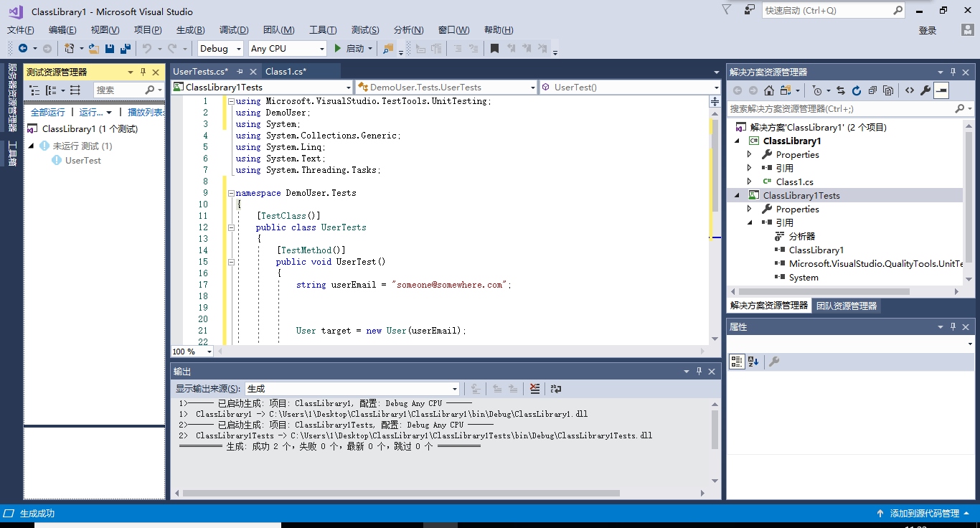Collapse the ClassLibrary1Tests project node
The image size is (980, 528).
tap(737, 195)
